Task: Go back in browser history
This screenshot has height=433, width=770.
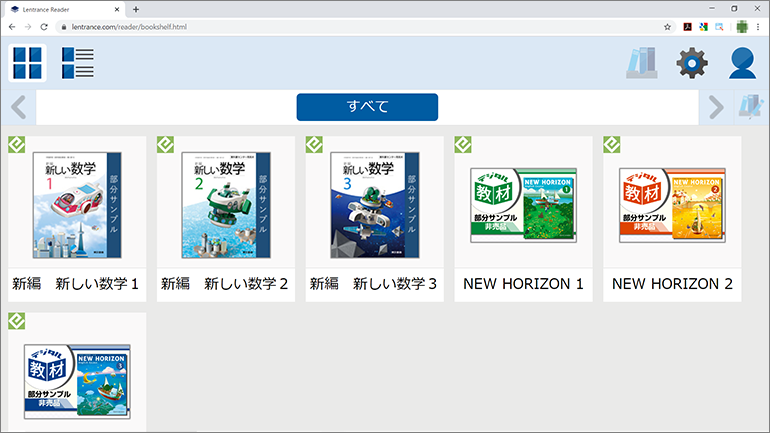Action: 12,27
